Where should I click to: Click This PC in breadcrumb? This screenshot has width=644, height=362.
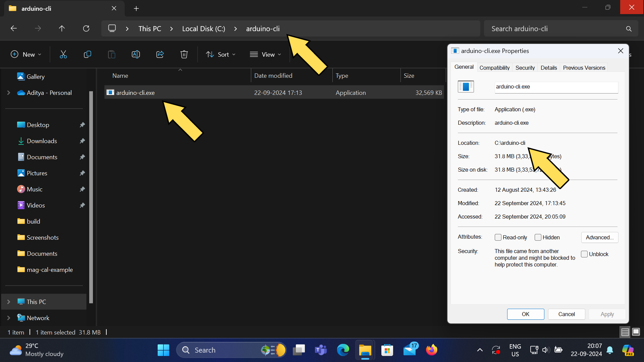pyautogui.click(x=150, y=29)
